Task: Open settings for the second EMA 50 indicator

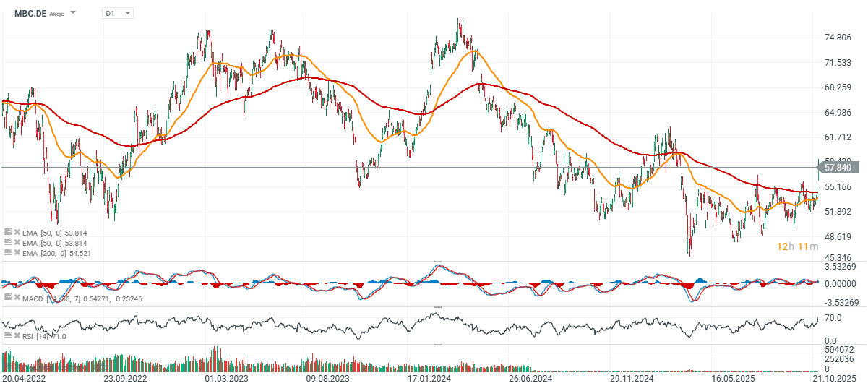Action: click(7, 243)
